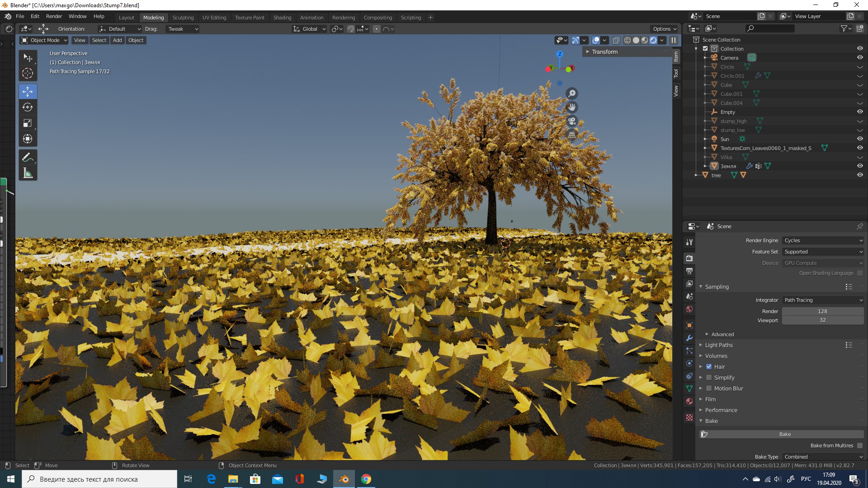
Task: Open the World properties tab
Action: point(689,310)
